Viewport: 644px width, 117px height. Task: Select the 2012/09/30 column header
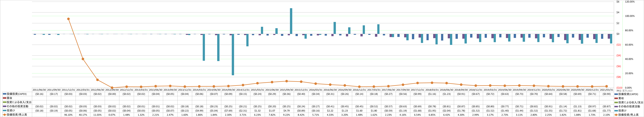point(112,90)
